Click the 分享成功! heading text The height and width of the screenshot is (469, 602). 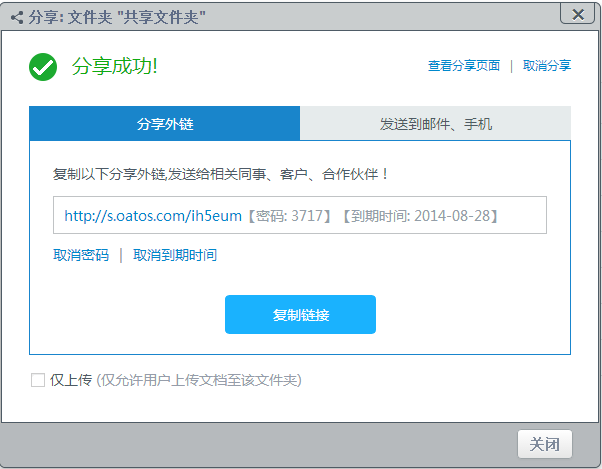pos(115,67)
